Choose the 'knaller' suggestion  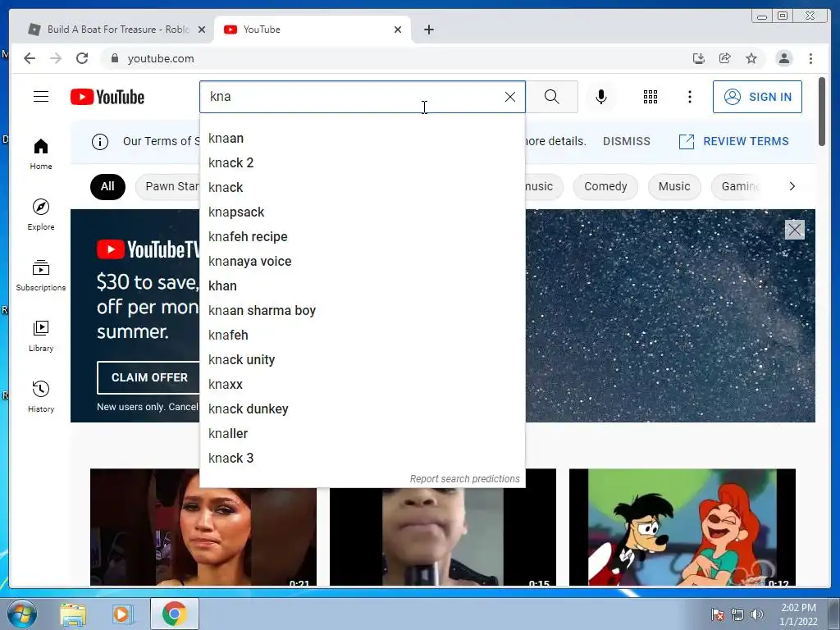click(362, 434)
